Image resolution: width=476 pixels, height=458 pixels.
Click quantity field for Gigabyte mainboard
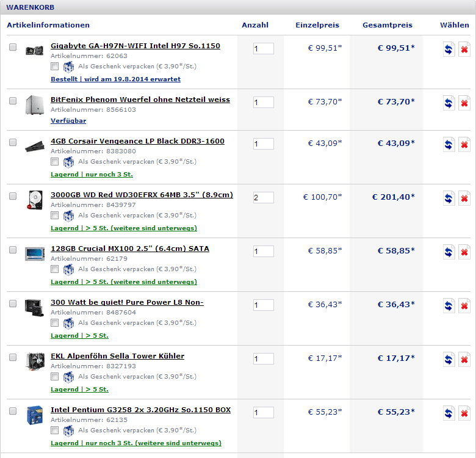tap(264, 49)
